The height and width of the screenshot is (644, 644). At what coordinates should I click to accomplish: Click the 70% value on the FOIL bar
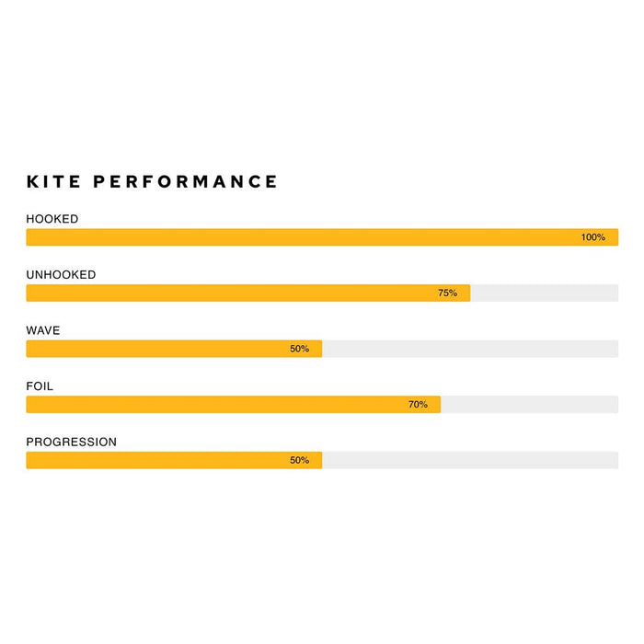pos(418,405)
